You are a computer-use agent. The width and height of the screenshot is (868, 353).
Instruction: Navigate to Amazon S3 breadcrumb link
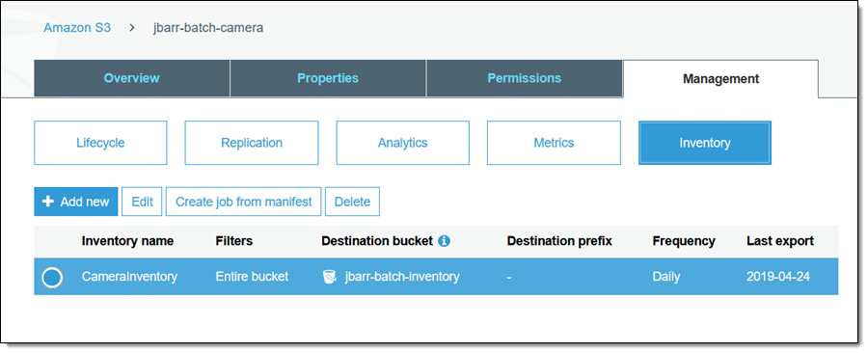pos(77,28)
